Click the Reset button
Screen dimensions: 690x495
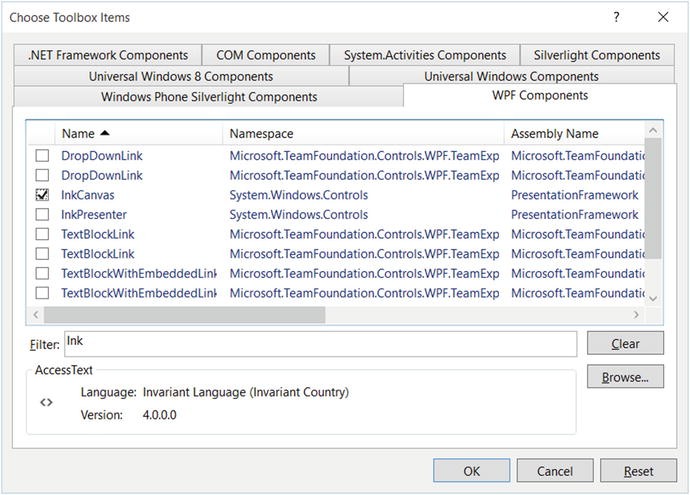[639, 471]
